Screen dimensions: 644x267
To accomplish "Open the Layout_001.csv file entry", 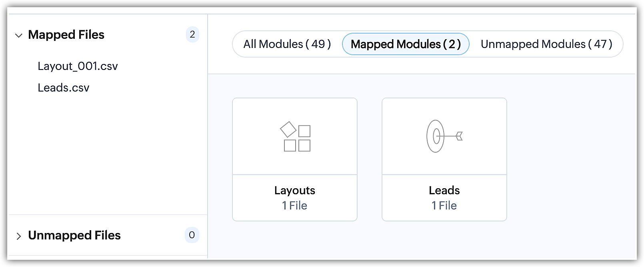I will 78,66.
